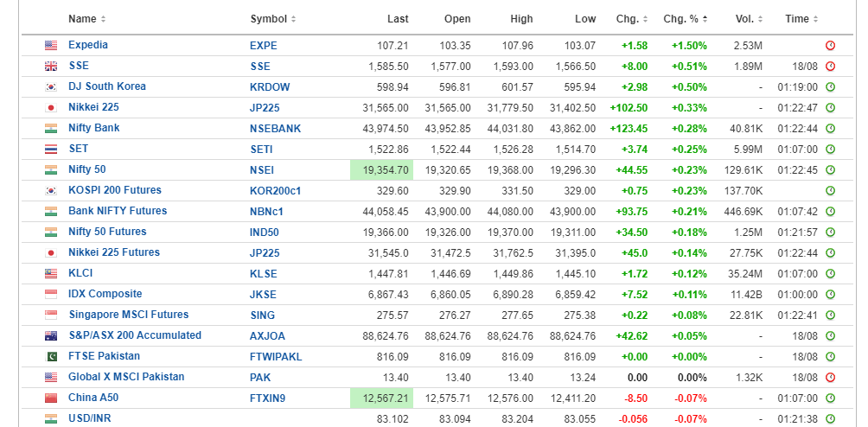The image size is (868, 427).
Task: Click the Malaysia flag beside KLCI
Action: (x=51, y=274)
